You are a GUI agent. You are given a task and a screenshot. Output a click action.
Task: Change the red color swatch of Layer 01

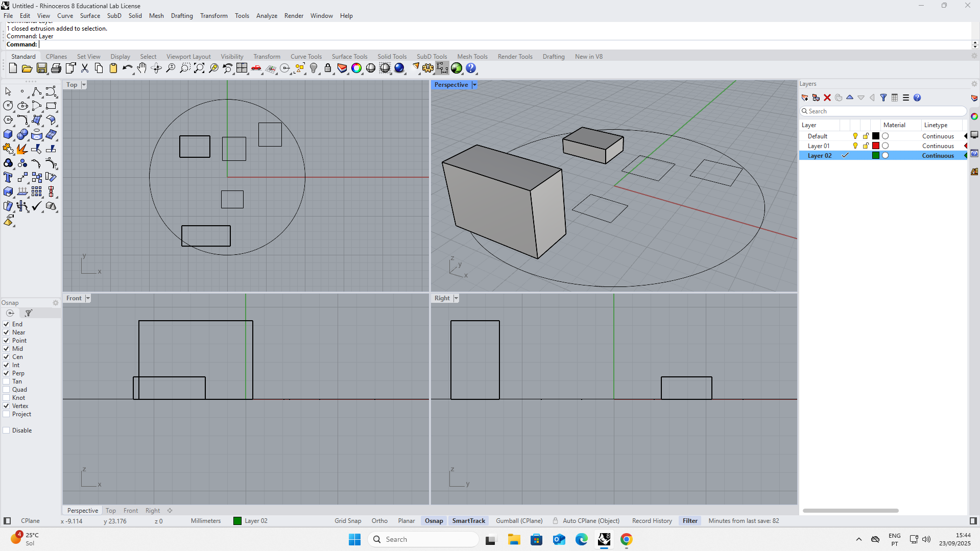[x=875, y=146]
